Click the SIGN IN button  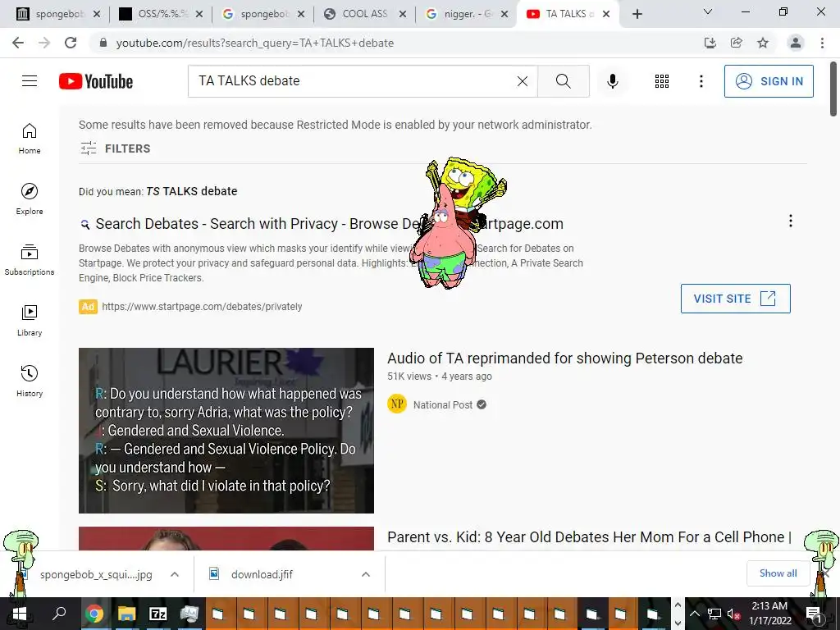point(769,81)
